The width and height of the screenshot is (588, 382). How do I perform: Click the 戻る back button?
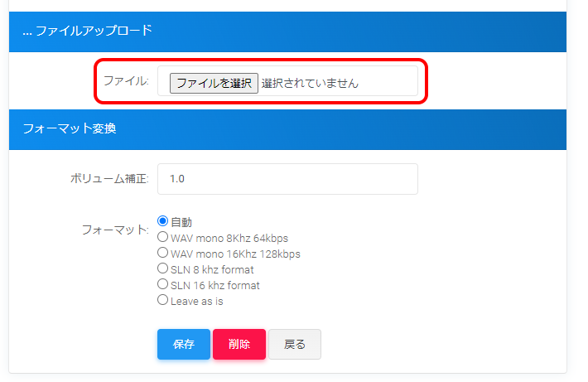294,345
